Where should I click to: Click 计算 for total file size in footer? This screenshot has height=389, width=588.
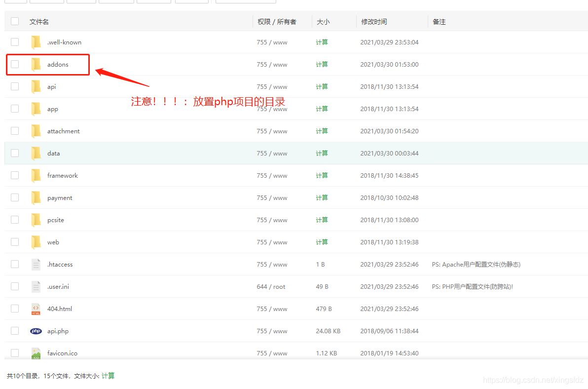coord(108,376)
